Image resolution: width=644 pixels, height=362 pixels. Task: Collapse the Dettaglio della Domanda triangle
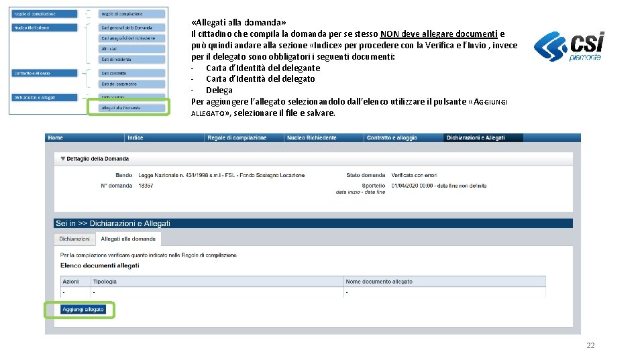coord(63,159)
